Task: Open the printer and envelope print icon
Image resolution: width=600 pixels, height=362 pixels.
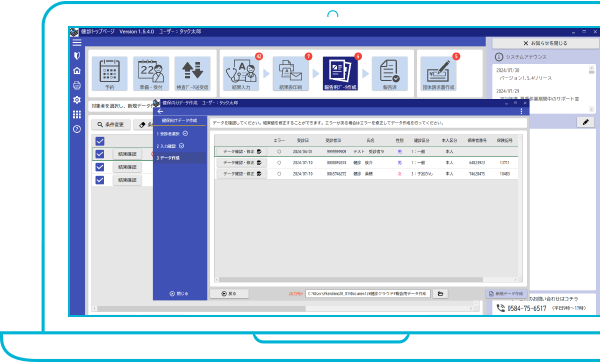Action: tap(290, 73)
